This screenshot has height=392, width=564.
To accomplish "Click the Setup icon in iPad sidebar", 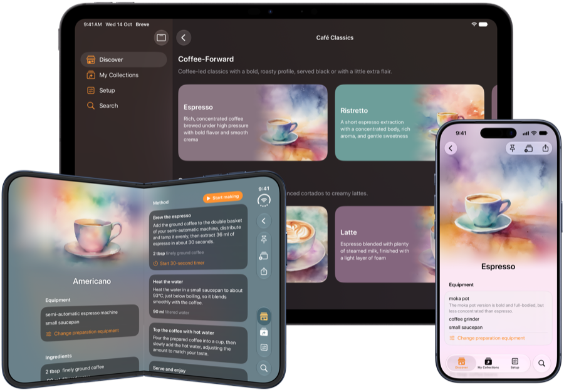I will 91,90.
